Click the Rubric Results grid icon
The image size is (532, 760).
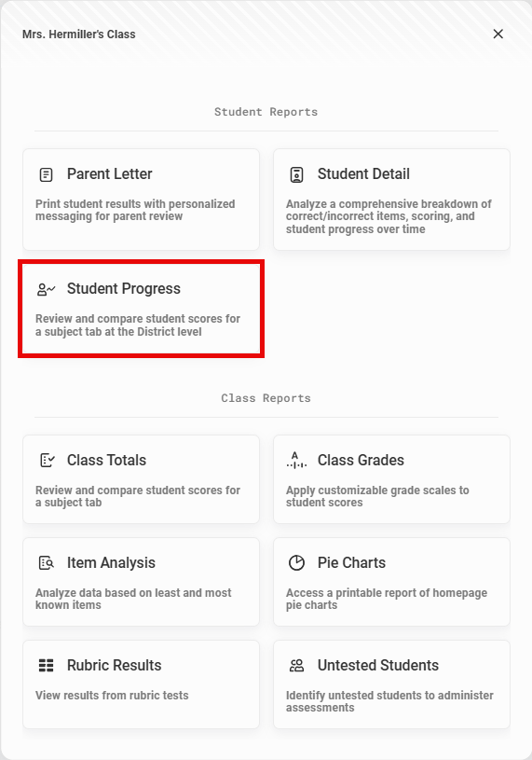[x=46, y=666]
